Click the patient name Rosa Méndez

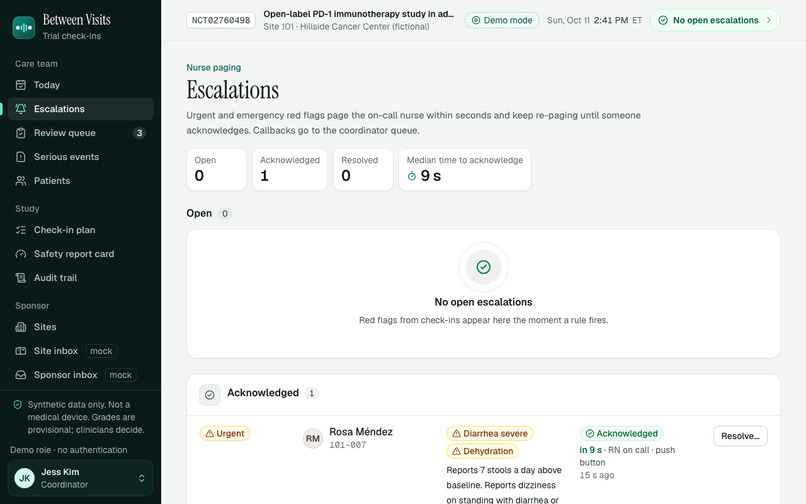(x=361, y=431)
